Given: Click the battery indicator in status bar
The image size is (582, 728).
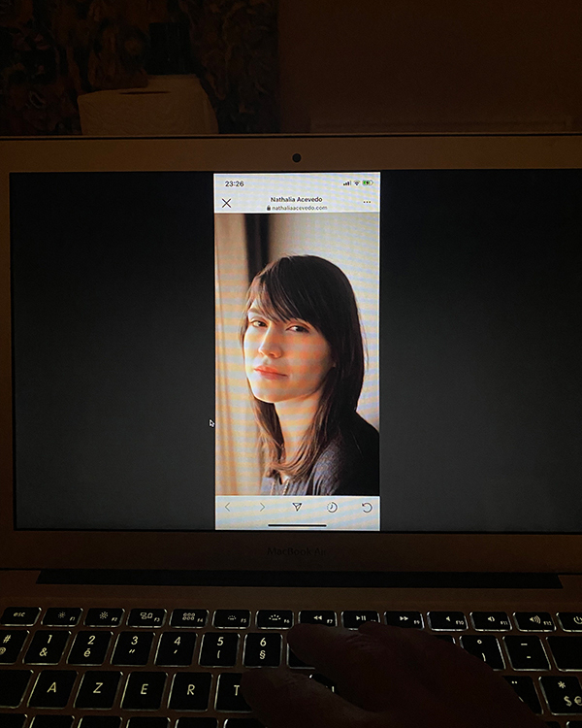Looking at the screenshot, I should (x=368, y=182).
